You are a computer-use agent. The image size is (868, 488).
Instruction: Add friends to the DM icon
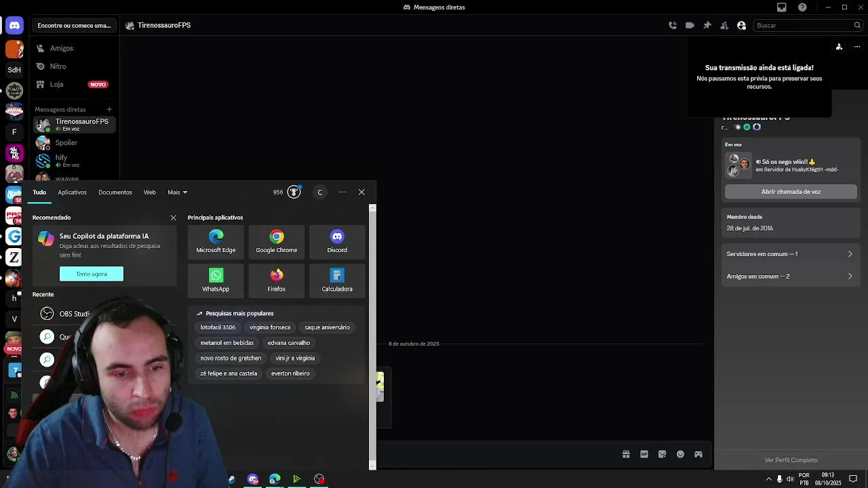(724, 25)
